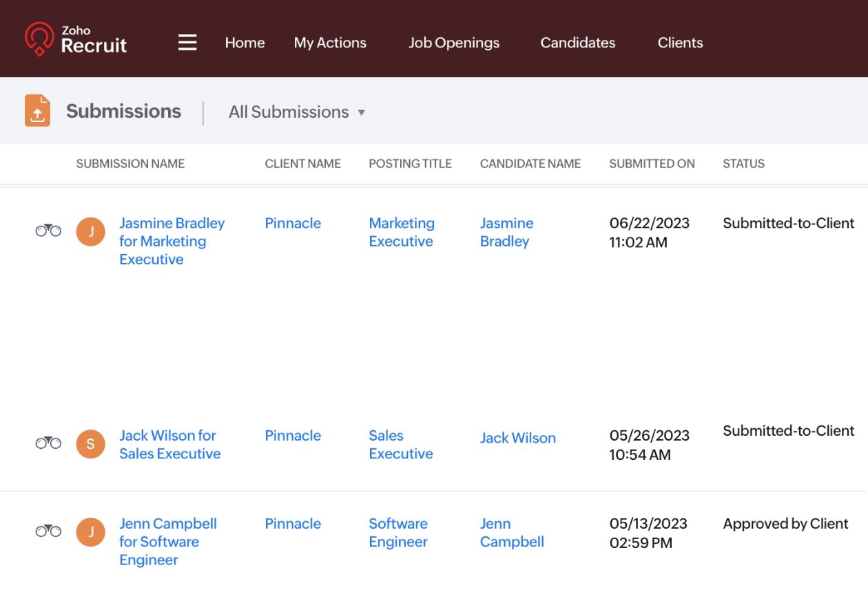
Task: Click Pinnacle client in Jack Wilson row
Action: (x=293, y=436)
